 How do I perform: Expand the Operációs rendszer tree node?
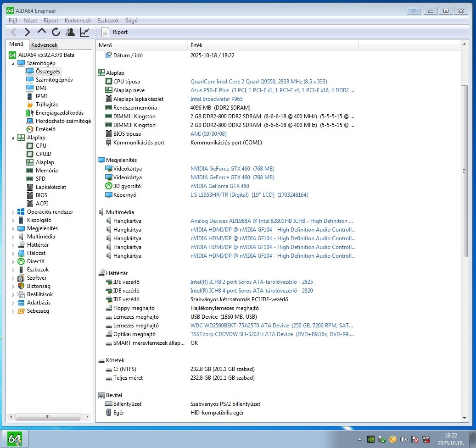(x=13, y=212)
